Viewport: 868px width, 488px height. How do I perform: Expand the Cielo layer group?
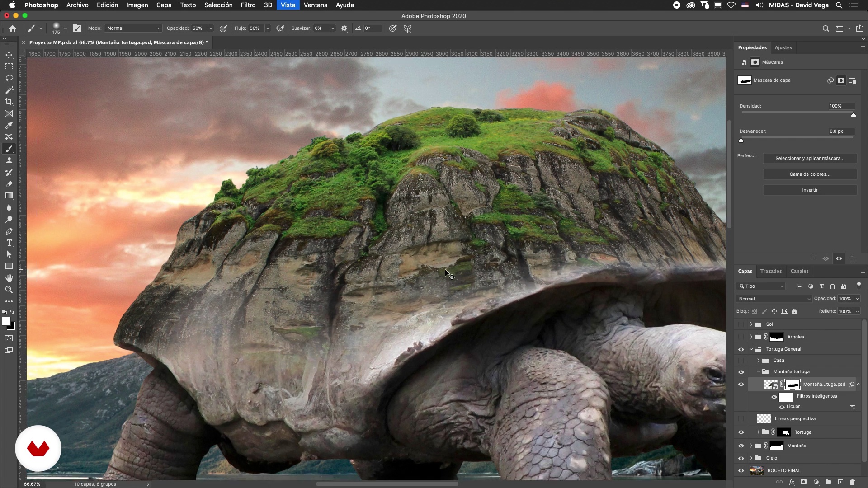pos(751,458)
